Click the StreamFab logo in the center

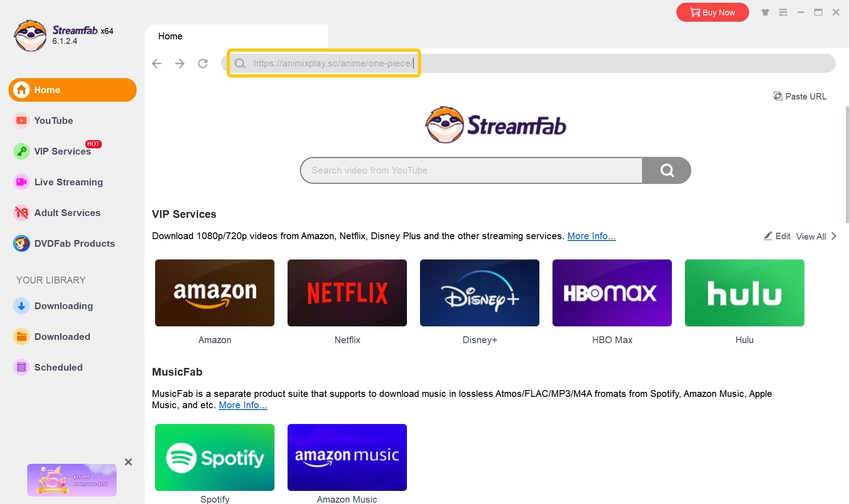pyautogui.click(x=496, y=125)
